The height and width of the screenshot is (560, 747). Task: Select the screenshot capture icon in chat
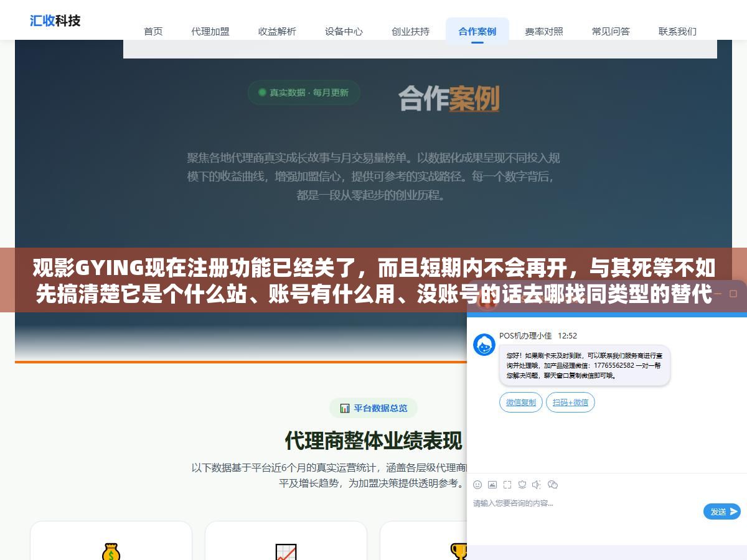[507, 485]
